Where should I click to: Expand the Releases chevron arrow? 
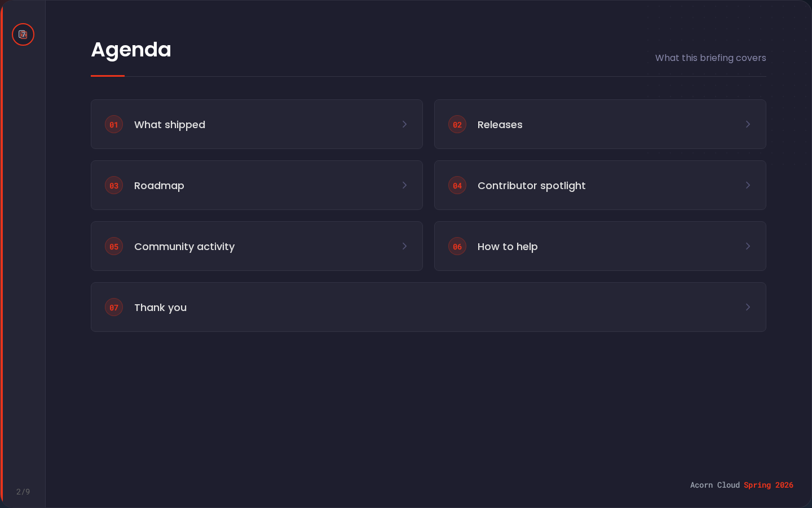click(x=748, y=124)
